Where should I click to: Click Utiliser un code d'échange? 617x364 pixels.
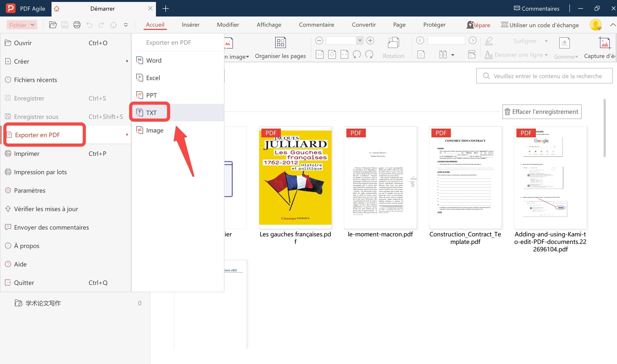[540, 25]
